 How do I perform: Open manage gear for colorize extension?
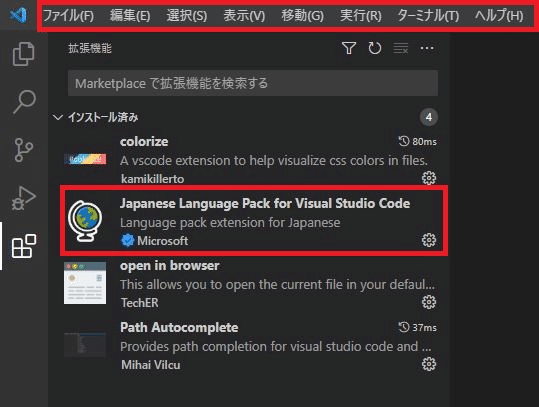pos(429,178)
